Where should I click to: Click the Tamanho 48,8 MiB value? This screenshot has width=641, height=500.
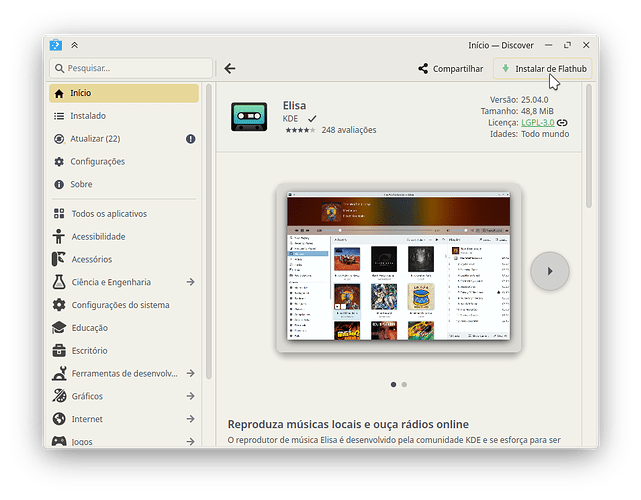click(537, 111)
